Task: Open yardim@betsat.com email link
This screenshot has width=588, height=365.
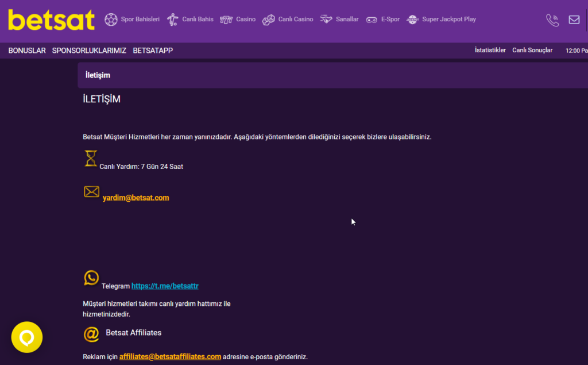Action: (x=136, y=198)
